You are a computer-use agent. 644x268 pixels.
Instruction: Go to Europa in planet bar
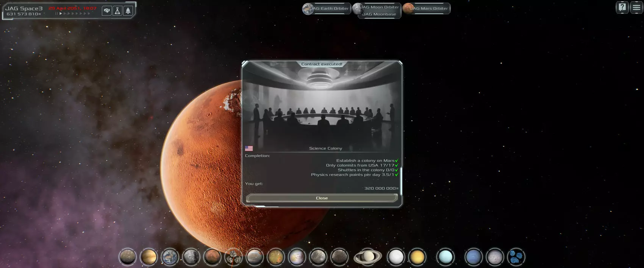(297, 257)
